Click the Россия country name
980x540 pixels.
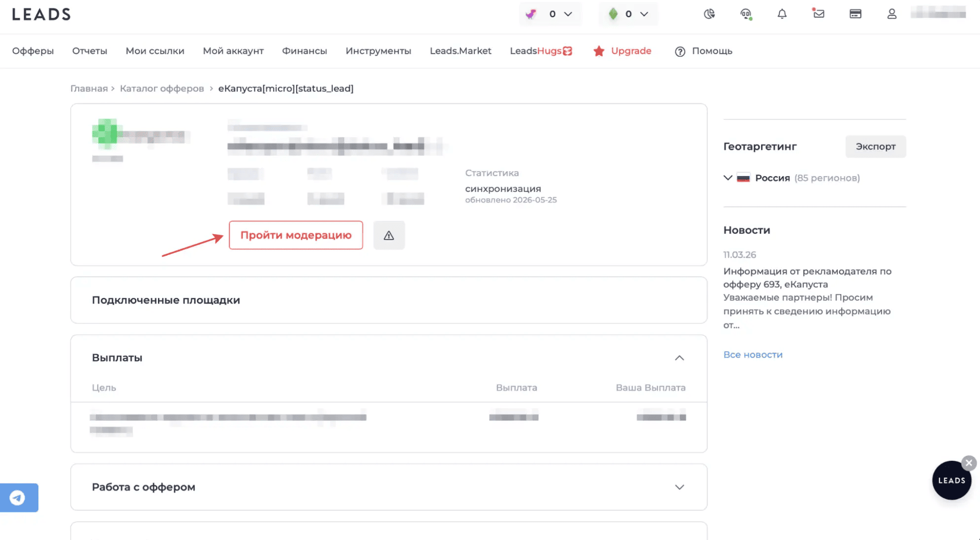[772, 178]
